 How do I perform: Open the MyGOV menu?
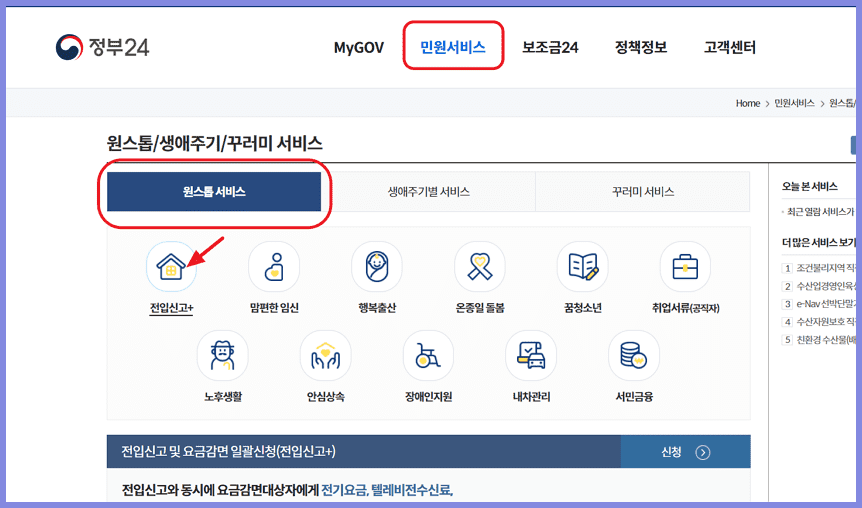[x=358, y=48]
